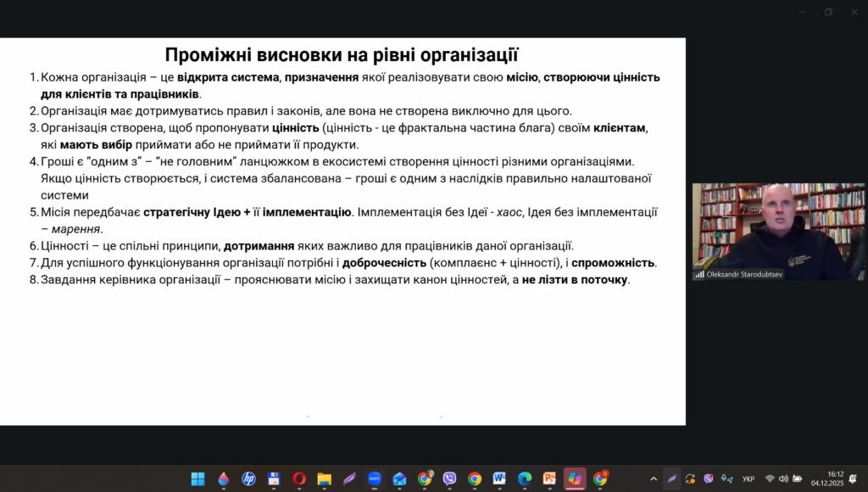Open the Zoom app from the taskbar

pyautogui.click(x=374, y=478)
